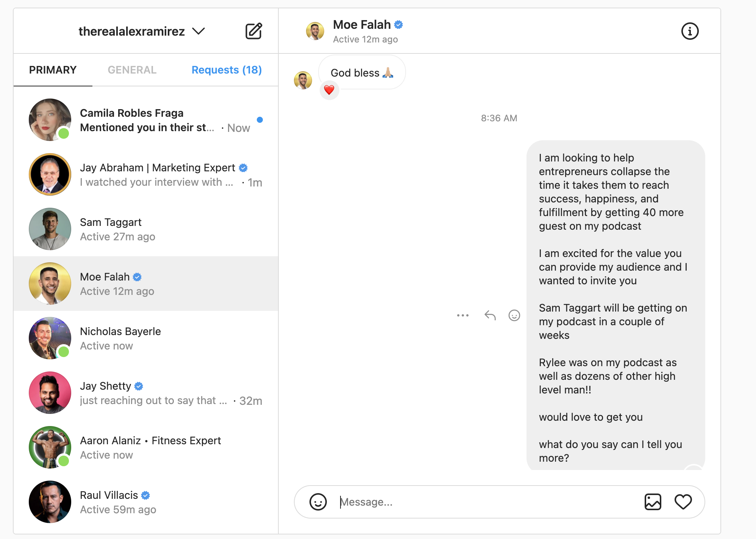
Task: Attach a photo using image icon
Action: [653, 502]
